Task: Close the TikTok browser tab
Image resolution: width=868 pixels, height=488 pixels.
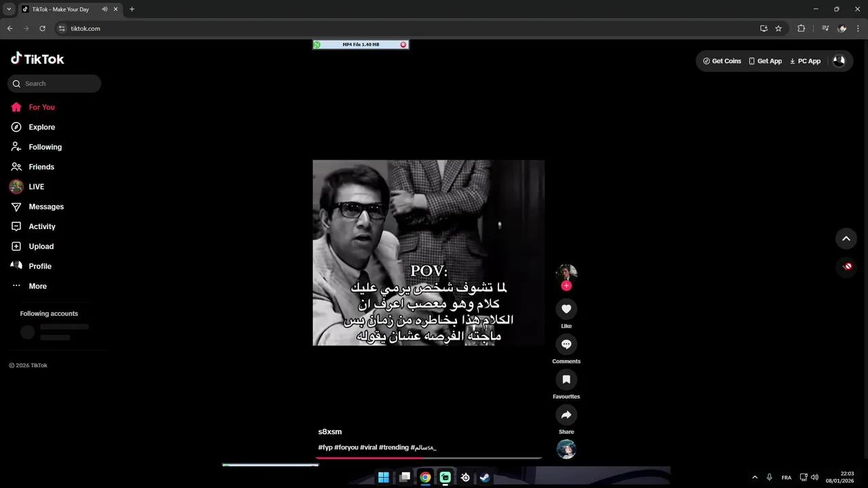Action: [x=116, y=9]
